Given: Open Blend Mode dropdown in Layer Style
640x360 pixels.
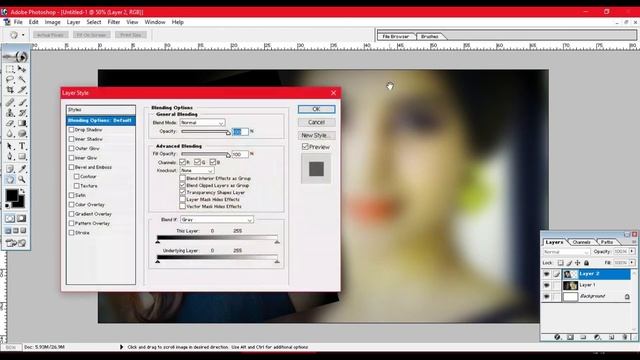Looking at the screenshot, I should [203, 123].
